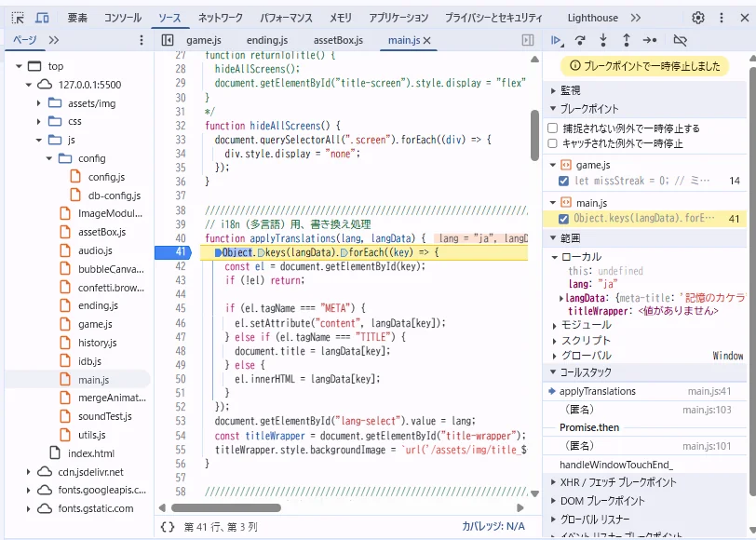
Task: Click the step over function icon
Action: tap(580, 40)
